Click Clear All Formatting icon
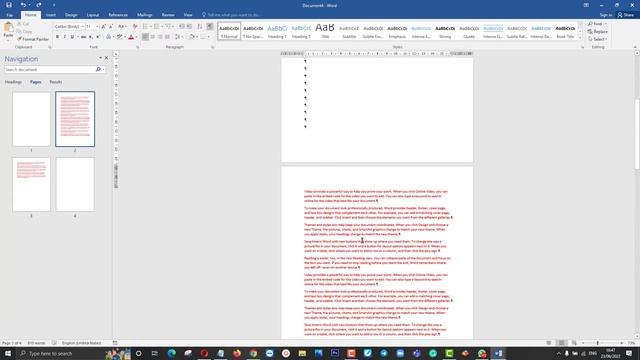Screen dimensions: 640x360 coord(135,27)
